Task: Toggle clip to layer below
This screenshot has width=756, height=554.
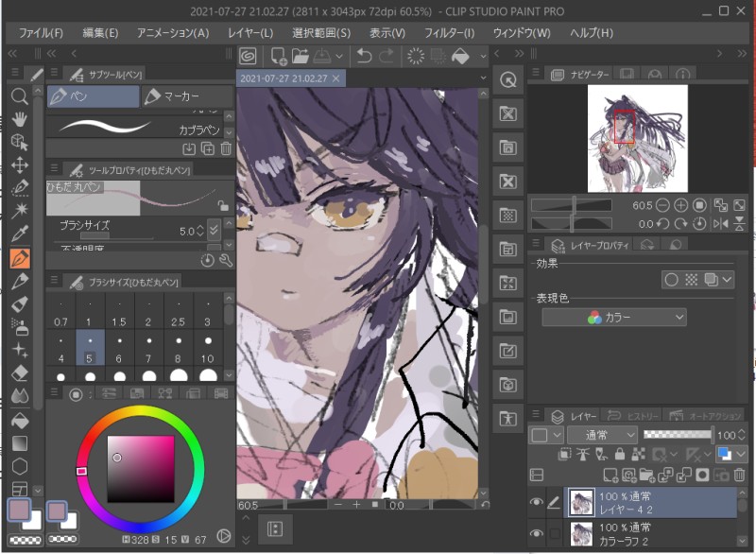Action: [564, 454]
